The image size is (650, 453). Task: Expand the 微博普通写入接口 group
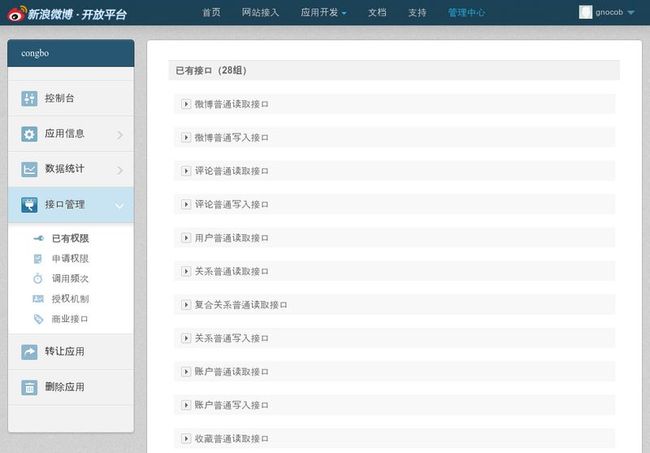(x=186, y=138)
